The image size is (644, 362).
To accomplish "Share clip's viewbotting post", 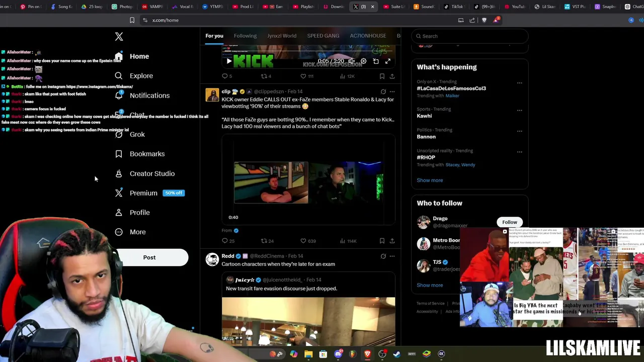I will (x=392, y=241).
